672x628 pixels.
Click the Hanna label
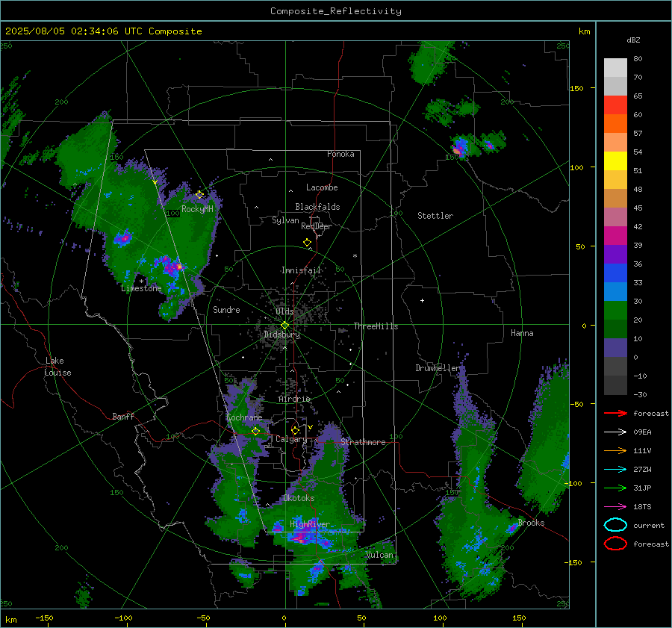tap(522, 333)
